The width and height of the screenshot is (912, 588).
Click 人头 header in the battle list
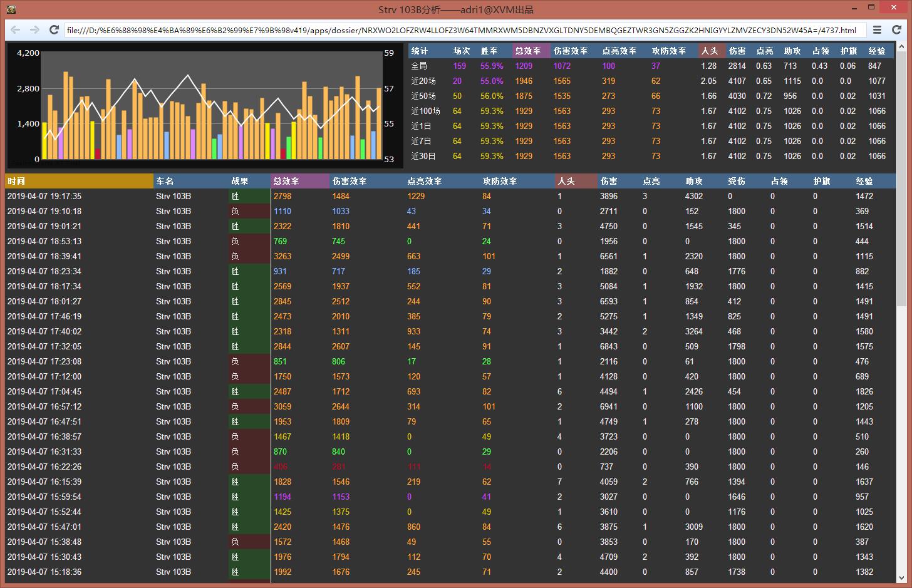pyautogui.click(x=576, y=181)
